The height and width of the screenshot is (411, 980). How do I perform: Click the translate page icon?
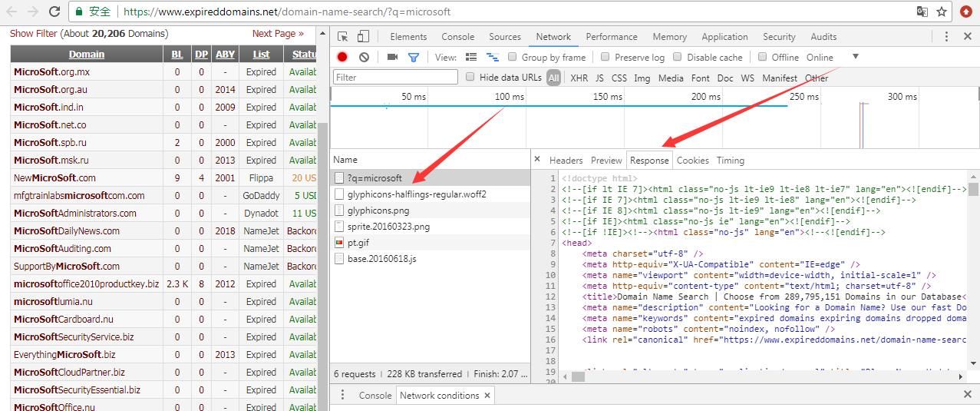[922, 12]
